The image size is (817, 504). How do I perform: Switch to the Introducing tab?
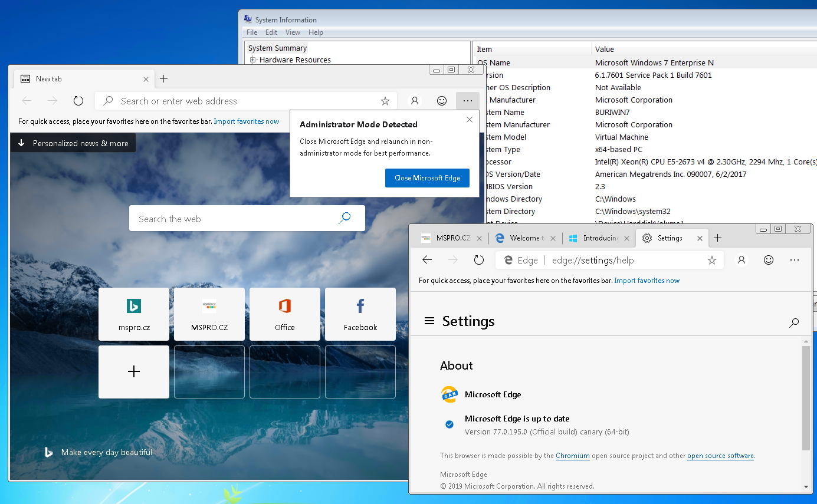598,238
